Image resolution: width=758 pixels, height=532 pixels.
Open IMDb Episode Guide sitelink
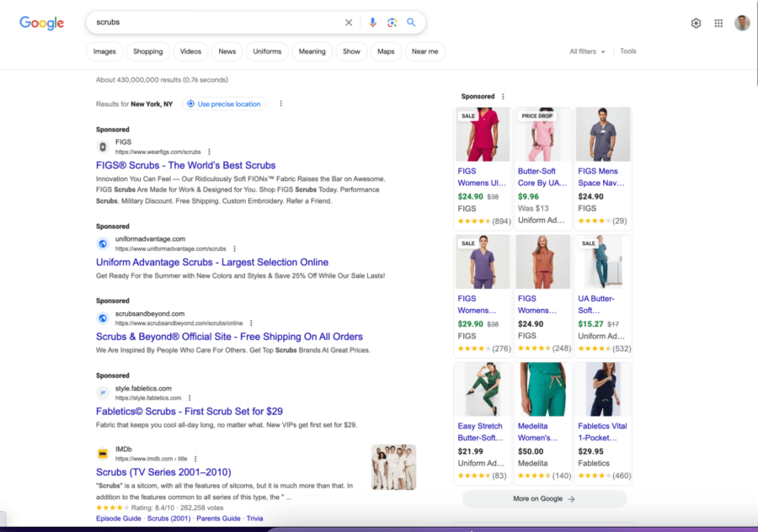click(x=119, y=519)
